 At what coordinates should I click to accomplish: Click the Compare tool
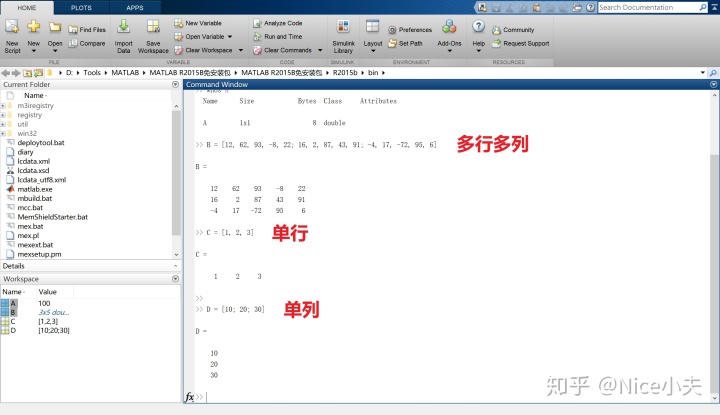point(87,44)
